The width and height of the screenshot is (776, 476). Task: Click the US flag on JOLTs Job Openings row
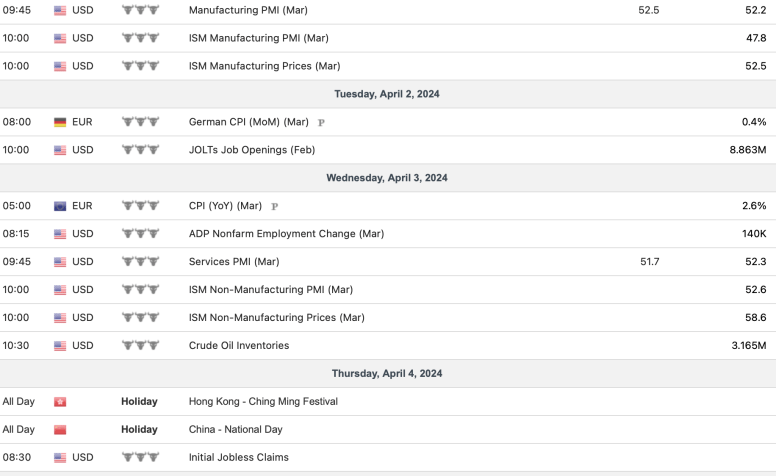60,150
